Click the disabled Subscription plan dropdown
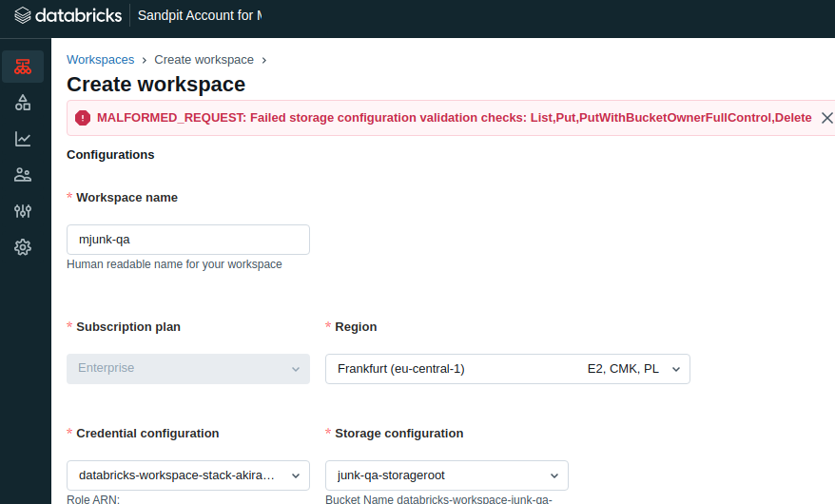The height and width of the screenshot is (504, 835). (x=187, y=369)
